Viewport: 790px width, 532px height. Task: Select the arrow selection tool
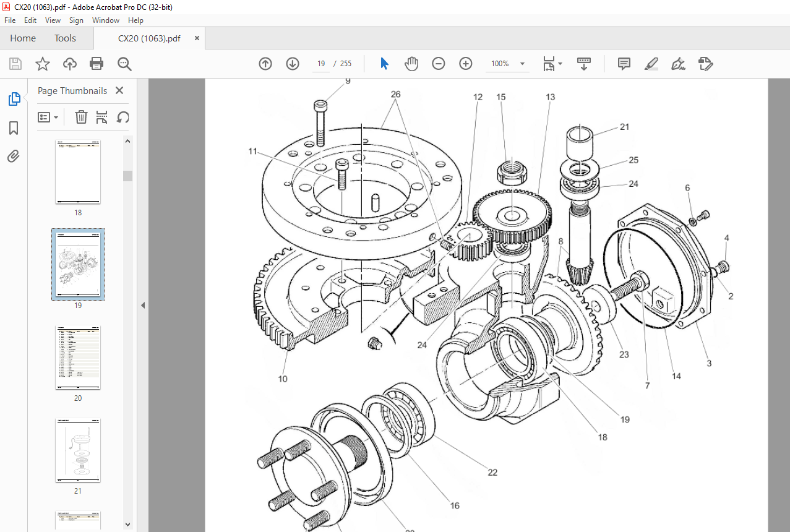[x=384, y=64]
